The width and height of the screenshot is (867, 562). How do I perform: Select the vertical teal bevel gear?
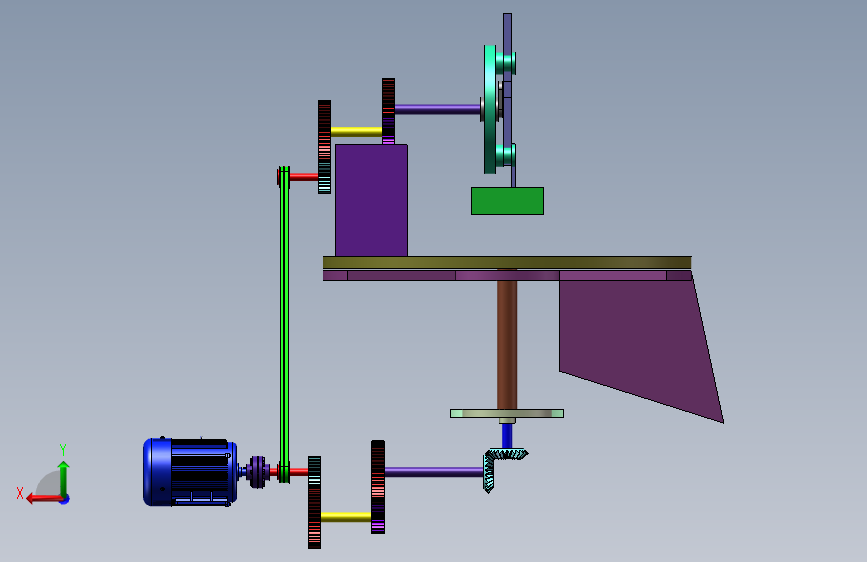(x=489, y=472)
